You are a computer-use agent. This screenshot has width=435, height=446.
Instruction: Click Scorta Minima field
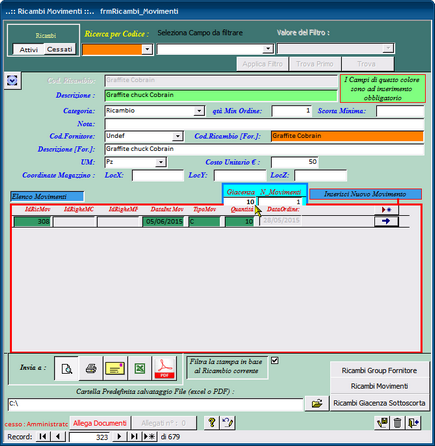(x=400, y=111)
